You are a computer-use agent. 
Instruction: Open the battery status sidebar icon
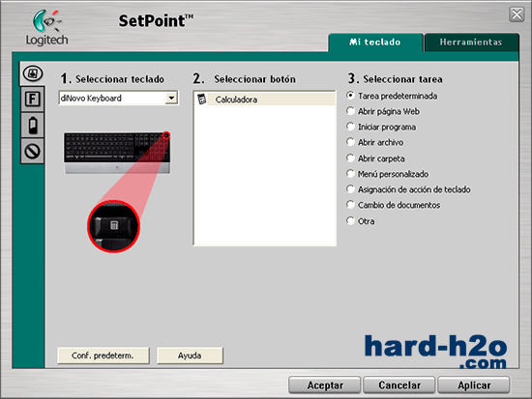point(33,126)
